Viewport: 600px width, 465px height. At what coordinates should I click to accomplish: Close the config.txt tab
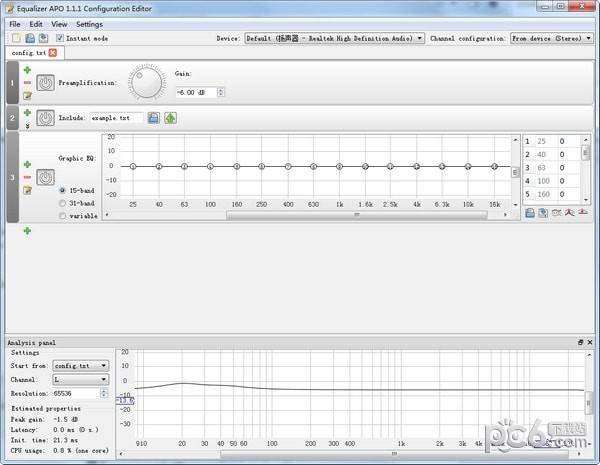coord(53,52)
